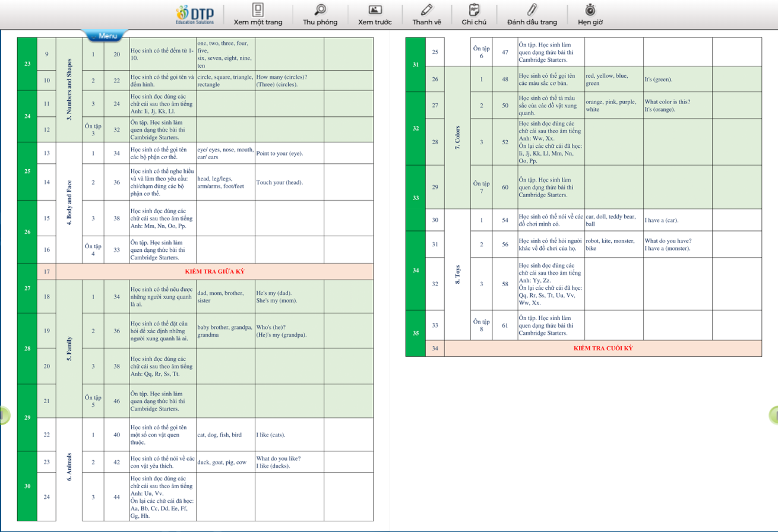Click the 'head, leg/legs, arm/arms, foot/feet' cell
The width and height of the screenshot is (778, 532).
(x=224, y=182)
